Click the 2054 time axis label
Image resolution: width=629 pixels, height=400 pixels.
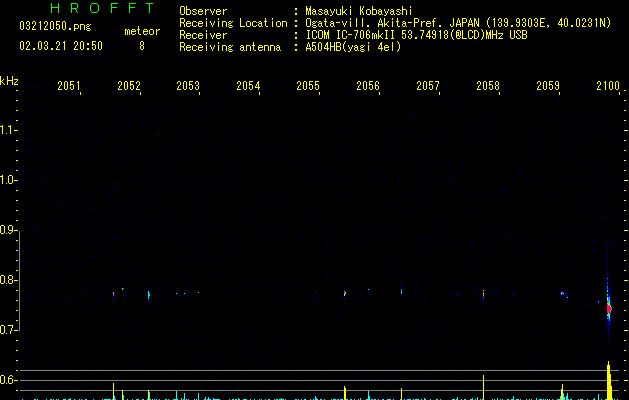[x=248, y=86]
